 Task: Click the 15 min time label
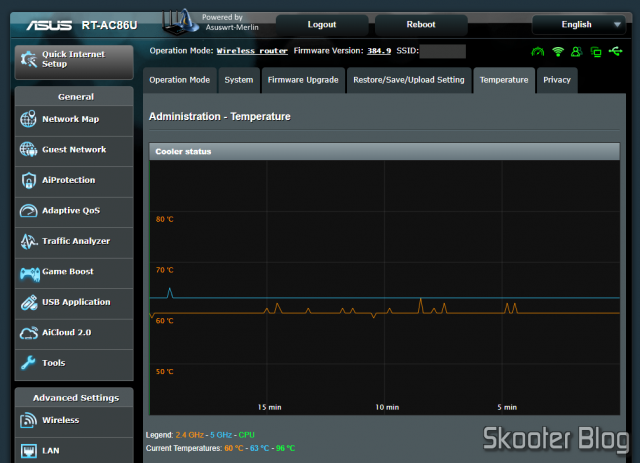pyautogui.click(x=269, y=407)
